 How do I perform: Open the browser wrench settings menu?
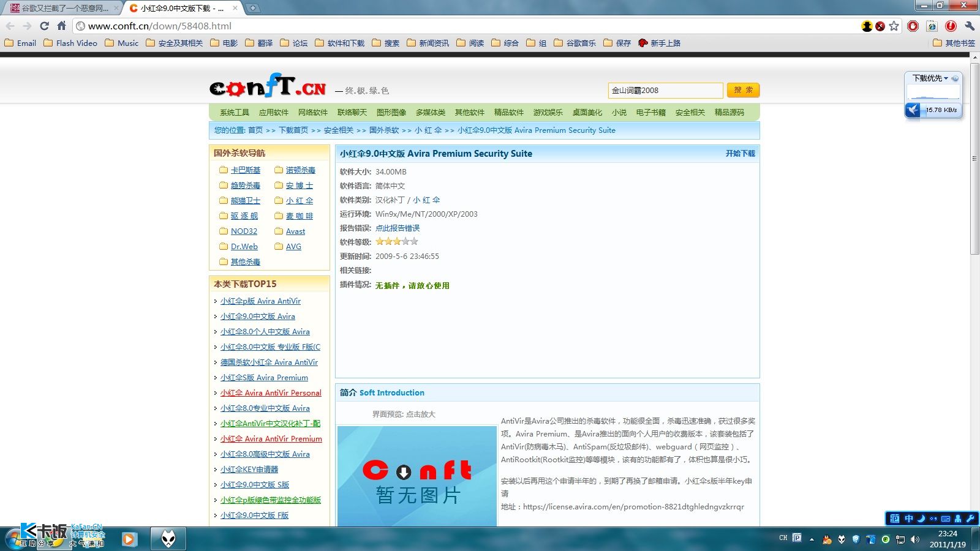(x=969, y=26)
